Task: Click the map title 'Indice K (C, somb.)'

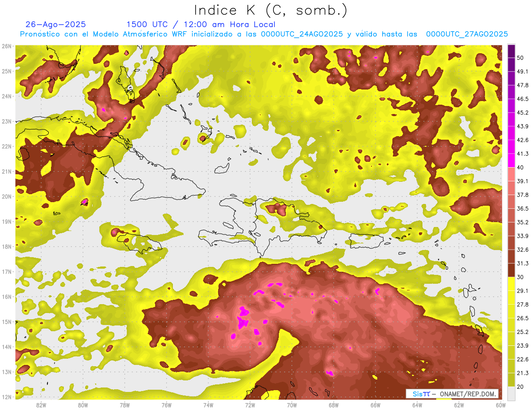Action: tap(271, 11)
